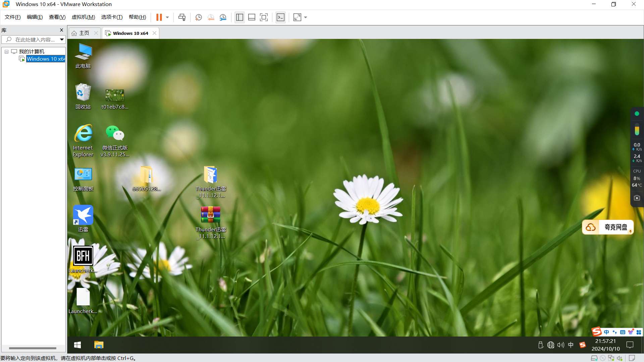Select Windows 10 x64 in library tree

(x=46, y=59)
